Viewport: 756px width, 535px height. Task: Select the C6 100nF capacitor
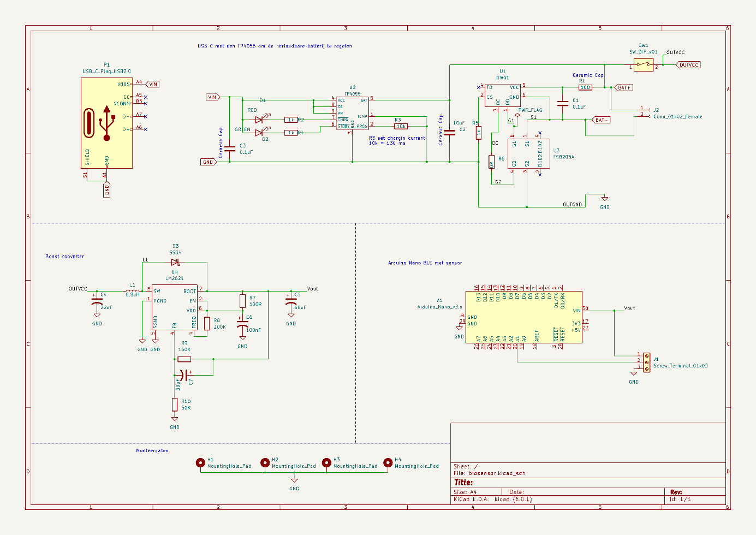[242, 324]
